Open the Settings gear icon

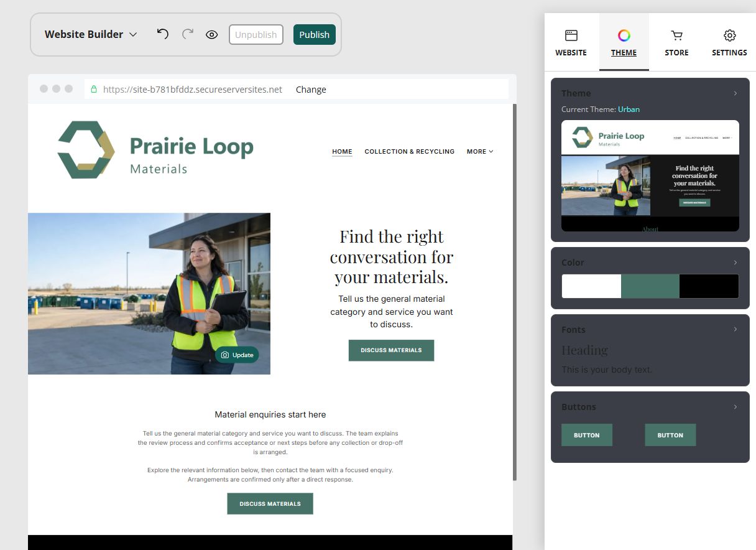[x=730, y=35]
